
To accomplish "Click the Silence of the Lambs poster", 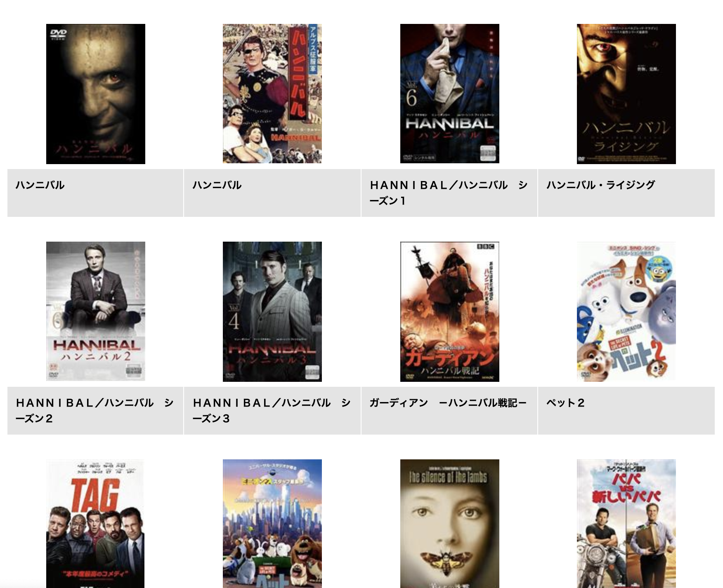I will tap(450, 524).
